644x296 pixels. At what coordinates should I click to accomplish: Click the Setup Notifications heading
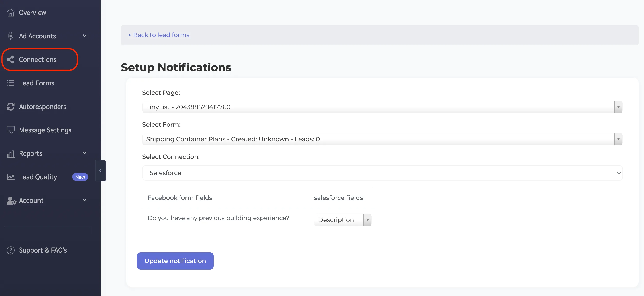176,67
